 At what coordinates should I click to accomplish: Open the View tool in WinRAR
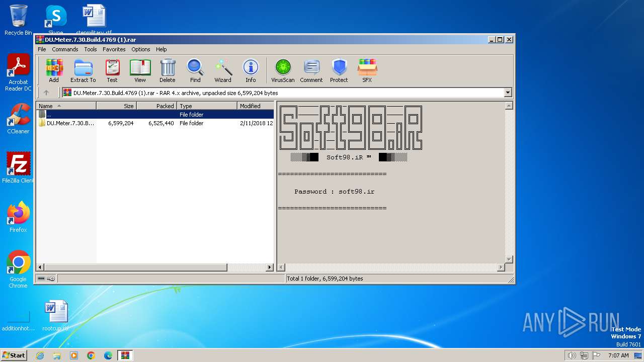(140, 70)
